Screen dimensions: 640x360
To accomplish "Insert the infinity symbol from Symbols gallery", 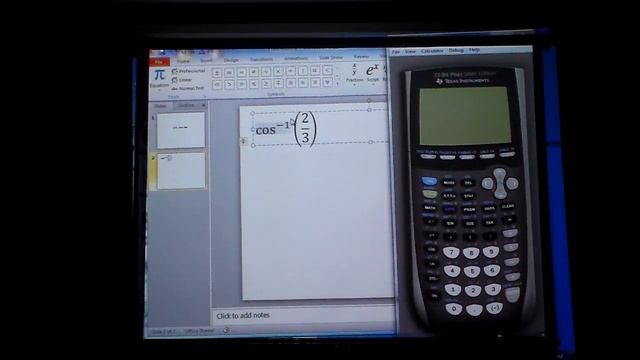I will [x=229, y=72].
